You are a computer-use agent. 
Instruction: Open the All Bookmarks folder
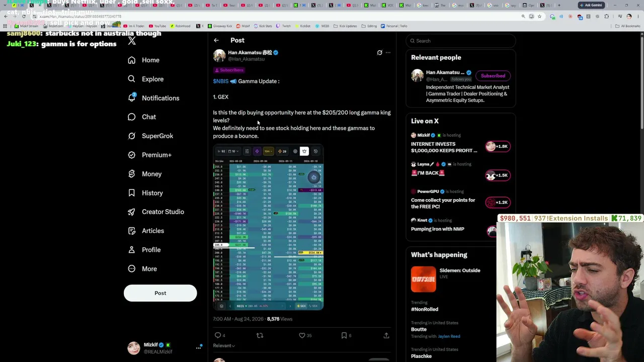[x=628, y=26]
